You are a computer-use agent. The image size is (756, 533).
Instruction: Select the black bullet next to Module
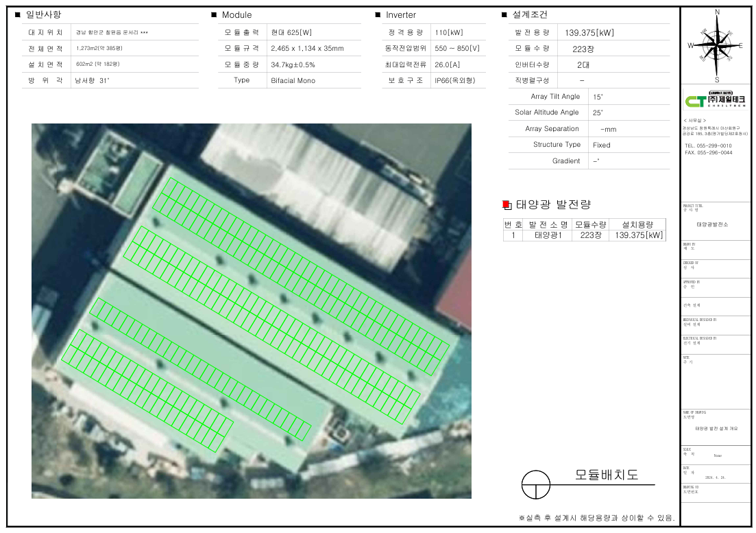pos(214,14)
